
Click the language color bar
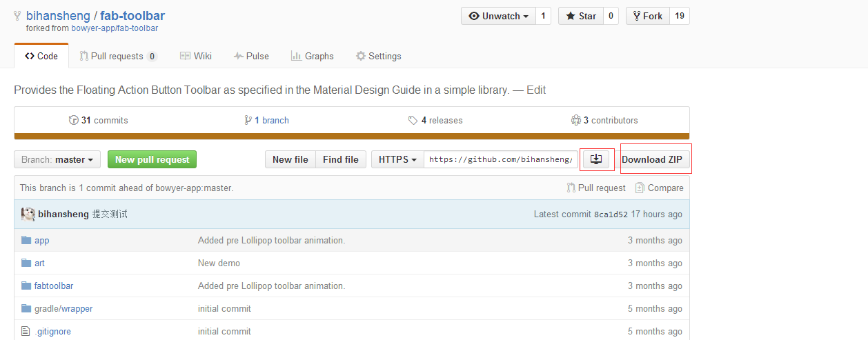coord(352,136)
